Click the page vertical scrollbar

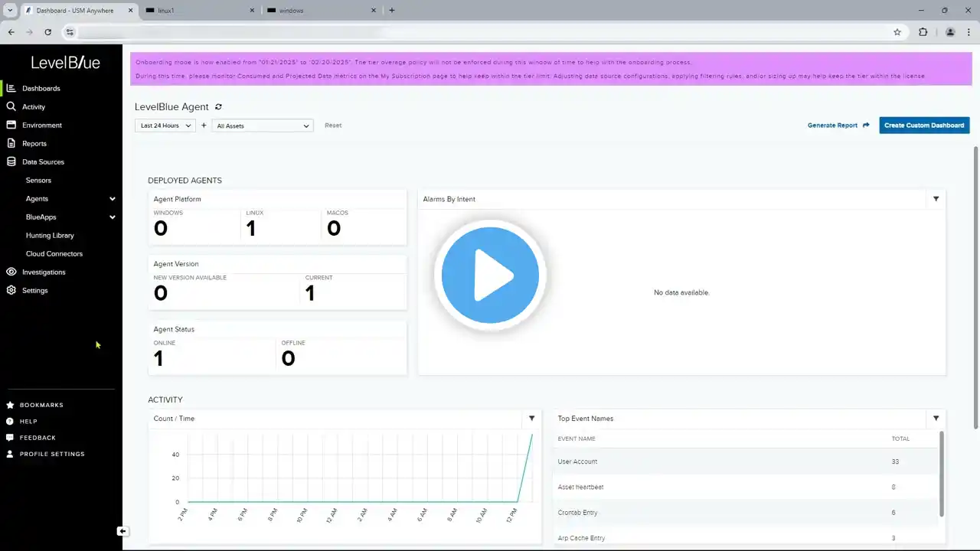(x=975, y=287)
